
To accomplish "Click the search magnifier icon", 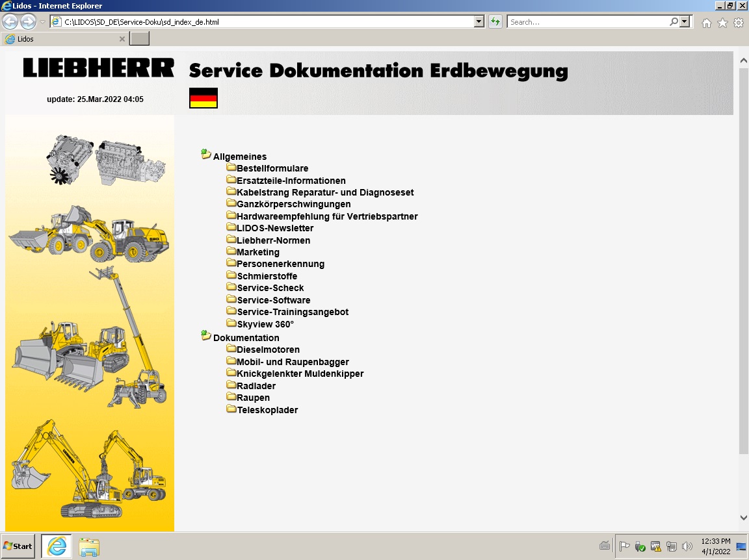I will [x=674, y=22].
